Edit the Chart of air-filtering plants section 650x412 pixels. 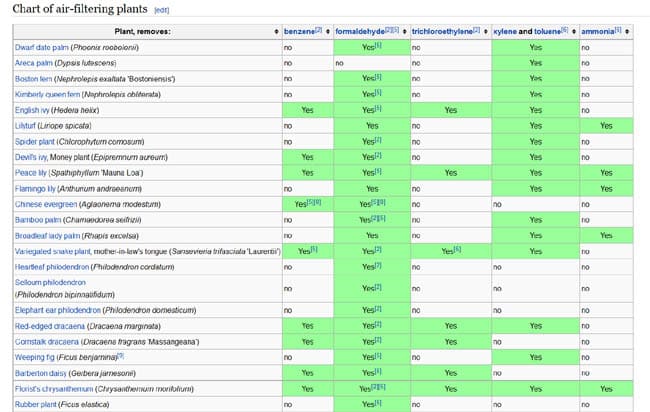[162, 10]
